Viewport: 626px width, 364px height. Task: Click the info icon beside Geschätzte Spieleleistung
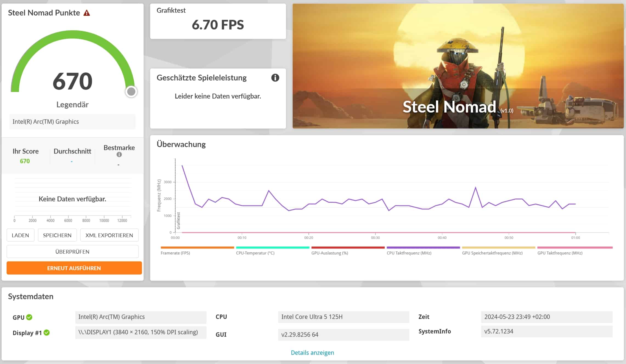(275, 78)
